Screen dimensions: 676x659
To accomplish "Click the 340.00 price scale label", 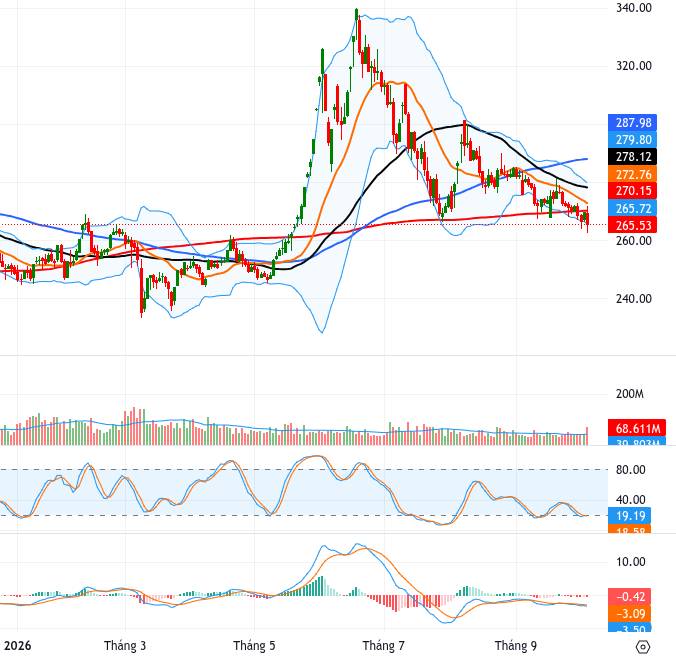I will click(633, 8).
